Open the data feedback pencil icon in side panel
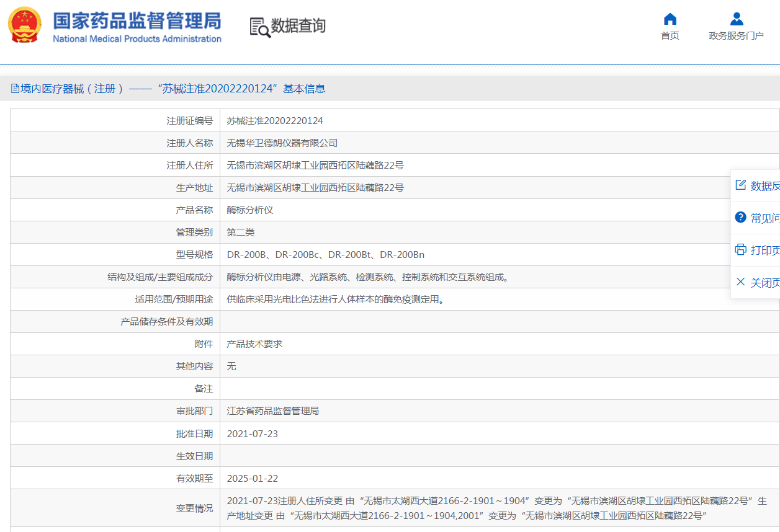 click(740, 185)
